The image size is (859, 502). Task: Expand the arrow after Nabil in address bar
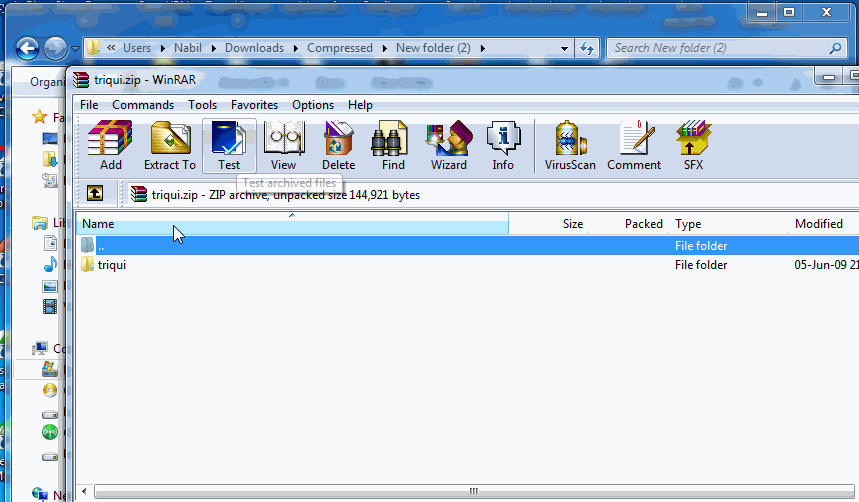214,48
